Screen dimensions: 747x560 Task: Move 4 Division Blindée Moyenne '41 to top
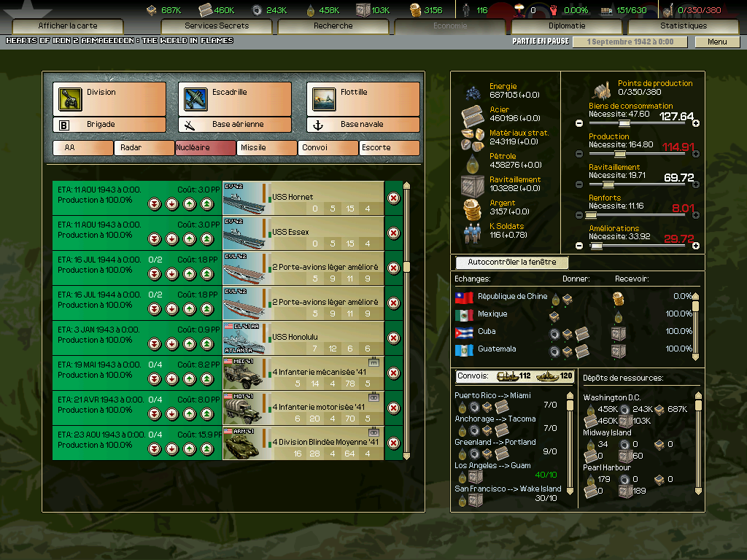click(x=206, y=449)
